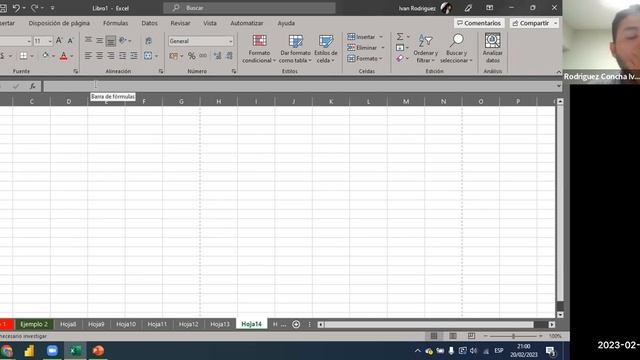The height and width of the screenshot is (360, 640).
Task: Open the Datos tab
Action: (x=149, y=23)
